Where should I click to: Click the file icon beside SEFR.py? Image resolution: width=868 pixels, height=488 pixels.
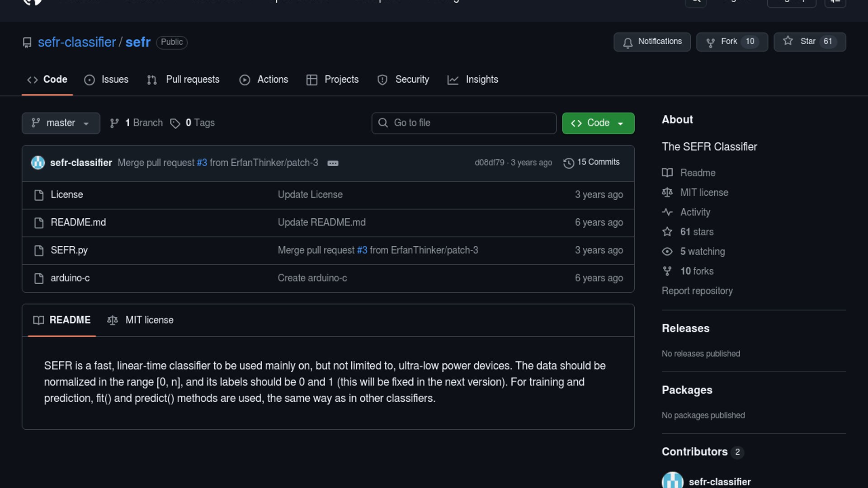[x=39, y=251]
